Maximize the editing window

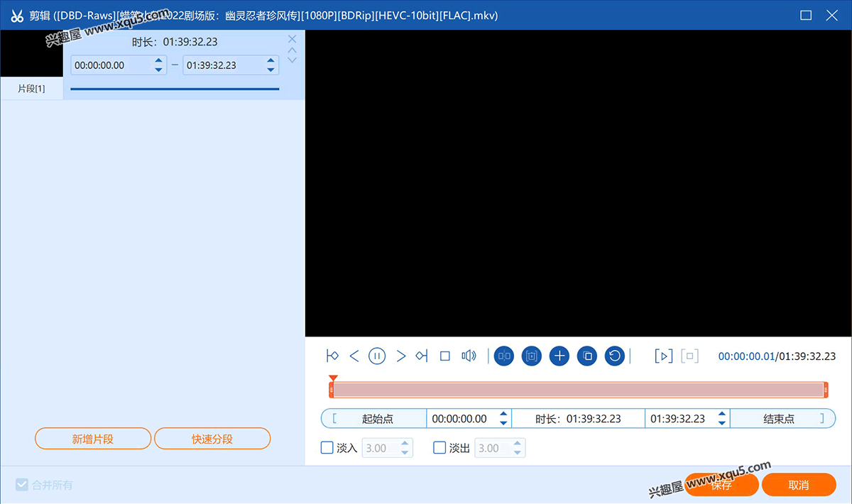806,15
